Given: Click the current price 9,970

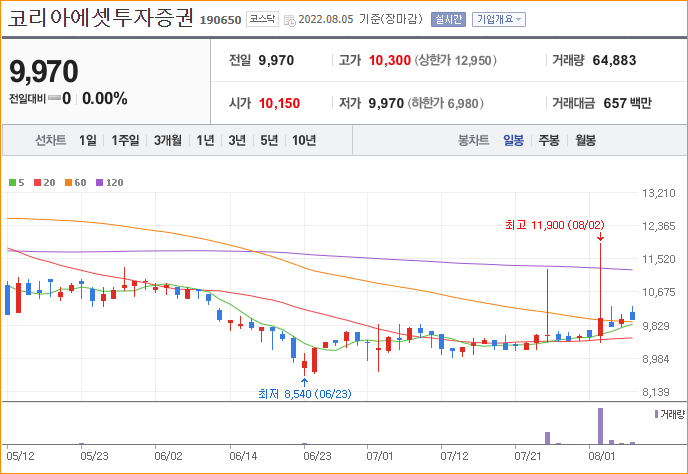Looking at the screenshot, I should pos(43,71).
